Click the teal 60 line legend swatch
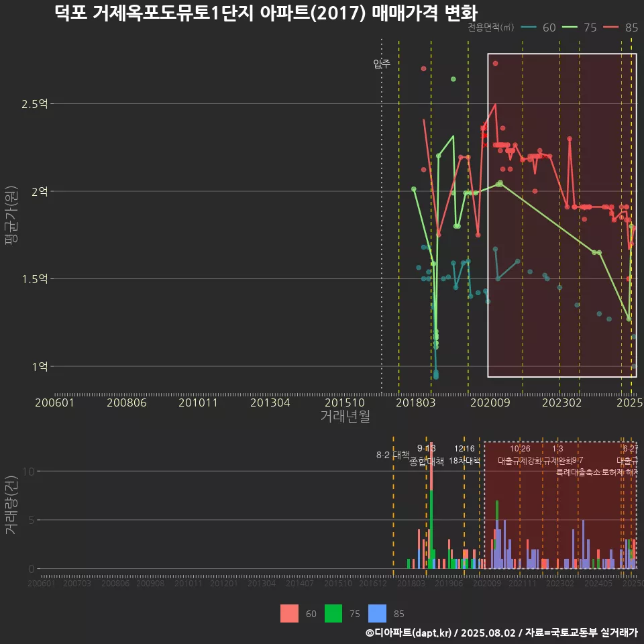Viewport: 644px width, 644px height. tap(529, 28)
